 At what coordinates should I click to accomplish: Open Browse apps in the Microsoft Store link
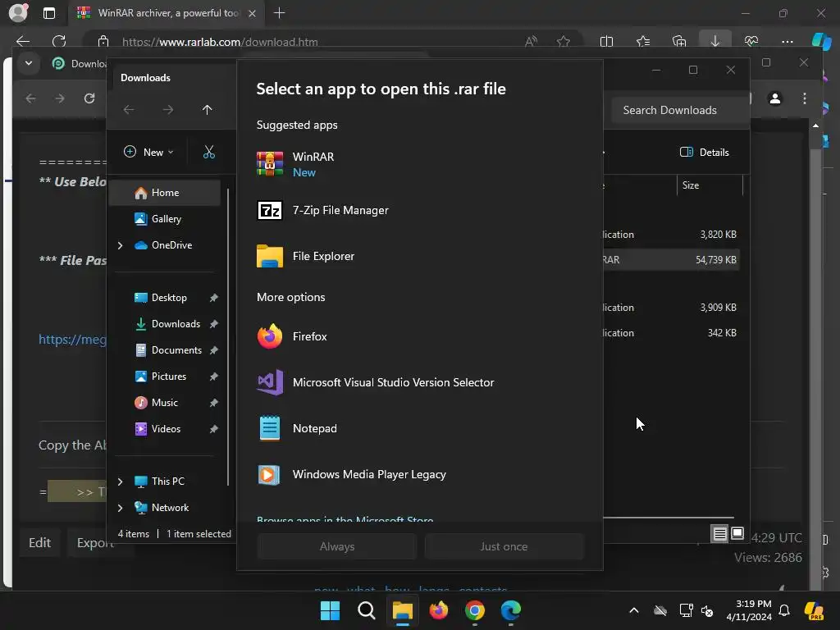click(x=345, y=519)
